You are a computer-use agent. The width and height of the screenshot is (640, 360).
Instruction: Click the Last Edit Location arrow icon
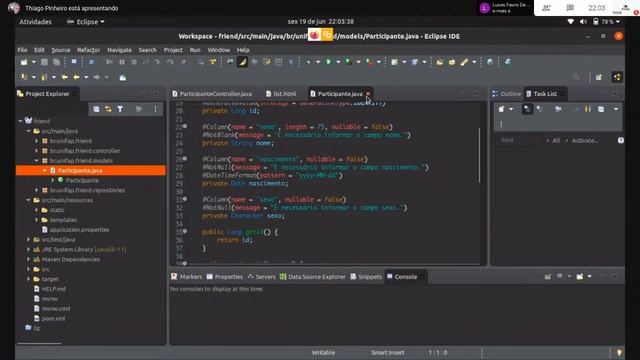pyautogui.click(x=64, y=77)
